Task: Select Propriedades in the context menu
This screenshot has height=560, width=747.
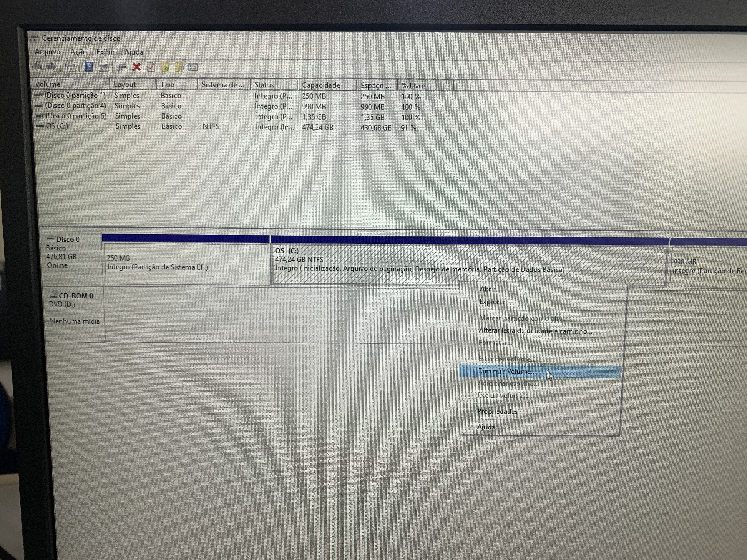Action: coord(497,411)
